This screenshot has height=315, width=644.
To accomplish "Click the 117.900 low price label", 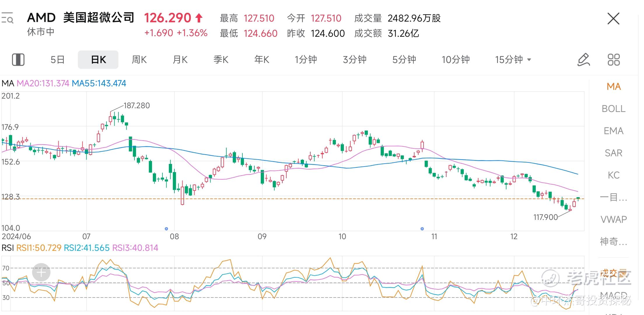I will coord(545,217).
